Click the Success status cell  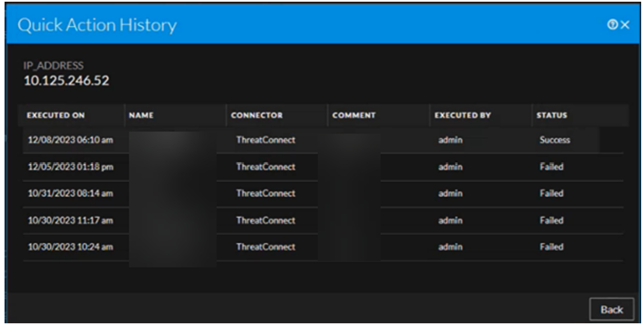pos(555,140)
